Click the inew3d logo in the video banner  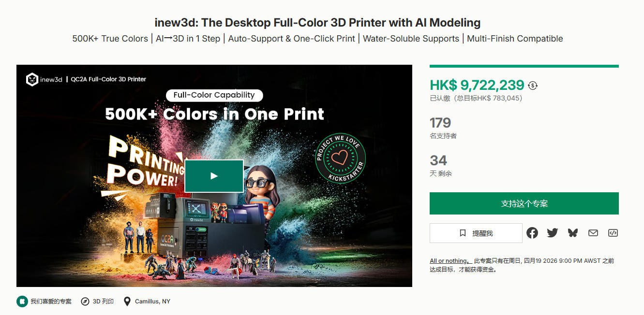point(44,79)
